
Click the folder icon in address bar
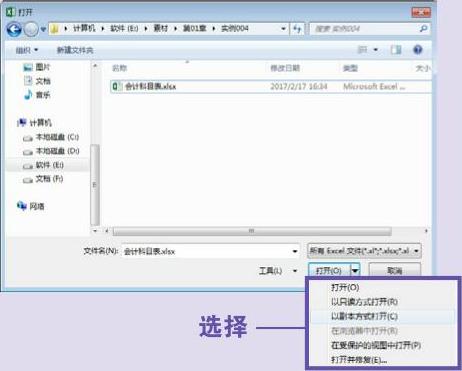[55, 29]
